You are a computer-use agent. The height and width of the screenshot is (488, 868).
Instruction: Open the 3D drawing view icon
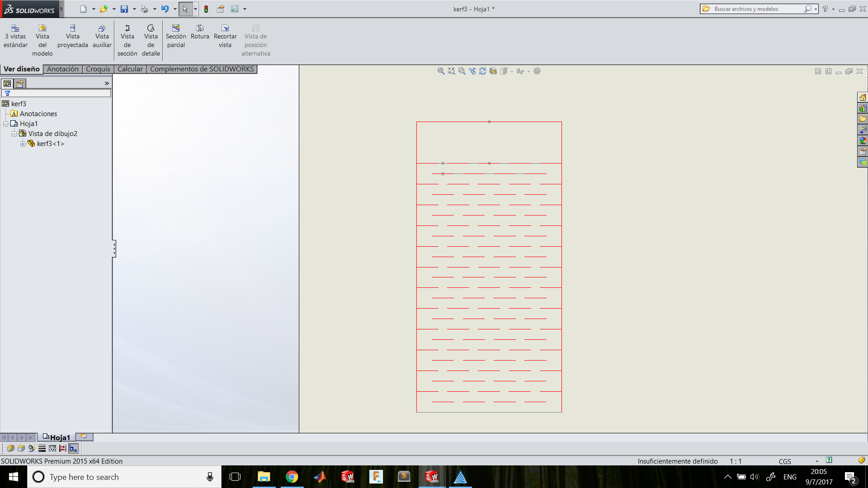pyautogui.click(x=493, y=71)
